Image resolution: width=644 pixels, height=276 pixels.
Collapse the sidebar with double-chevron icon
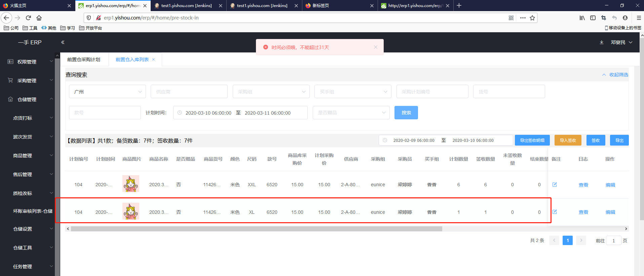point(63,42)
